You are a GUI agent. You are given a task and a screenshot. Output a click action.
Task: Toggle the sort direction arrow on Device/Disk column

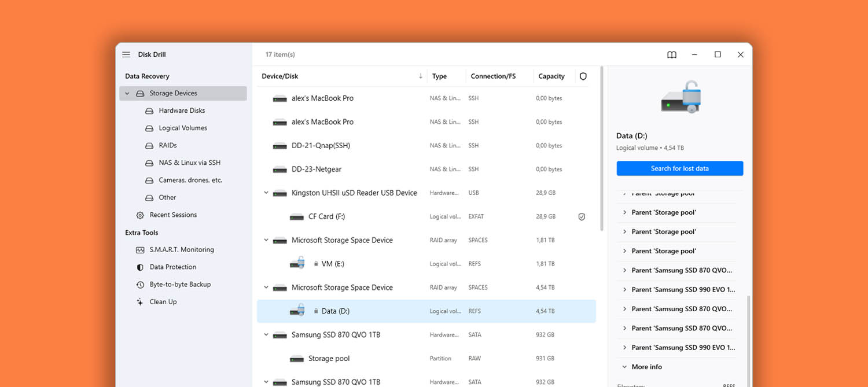420,76
